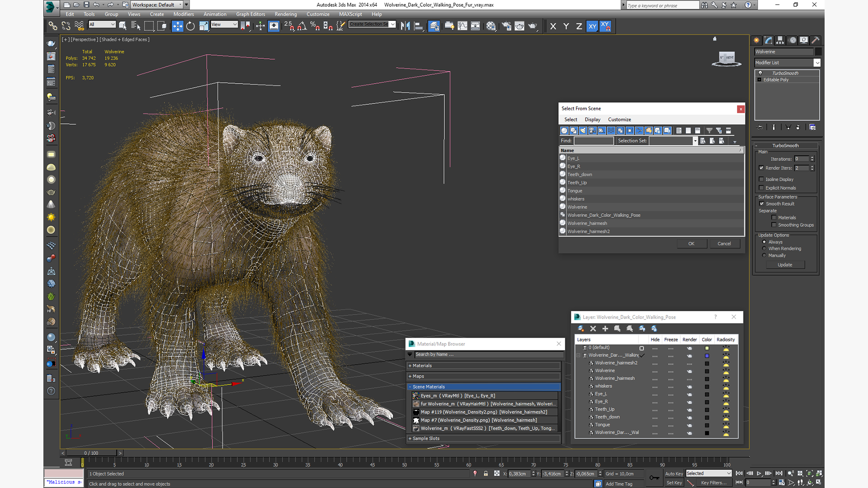Expand the Maps section in Material Browser

pyautogui.click(x=484, y=376)
